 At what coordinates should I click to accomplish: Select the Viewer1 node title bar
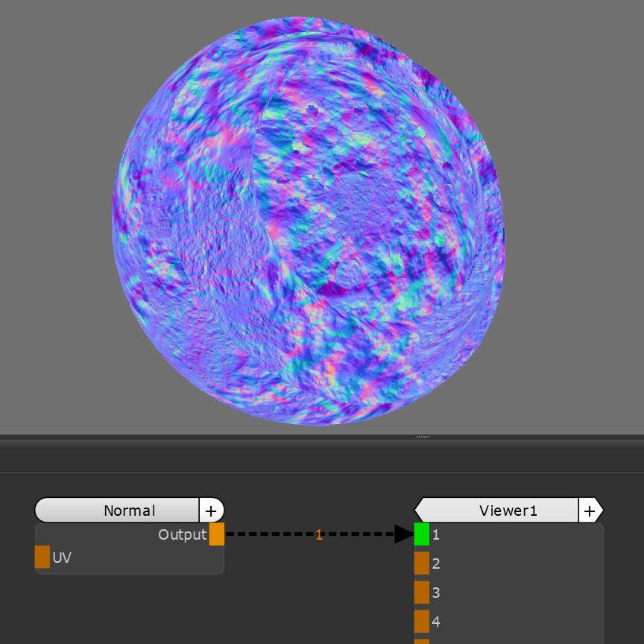coord(499,511)
